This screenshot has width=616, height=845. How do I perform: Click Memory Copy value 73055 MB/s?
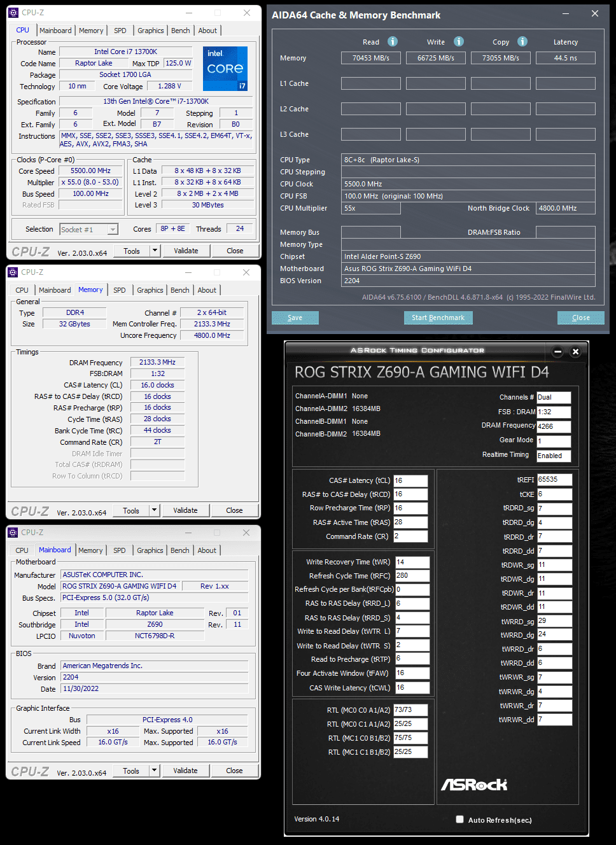tap(501, 58)
